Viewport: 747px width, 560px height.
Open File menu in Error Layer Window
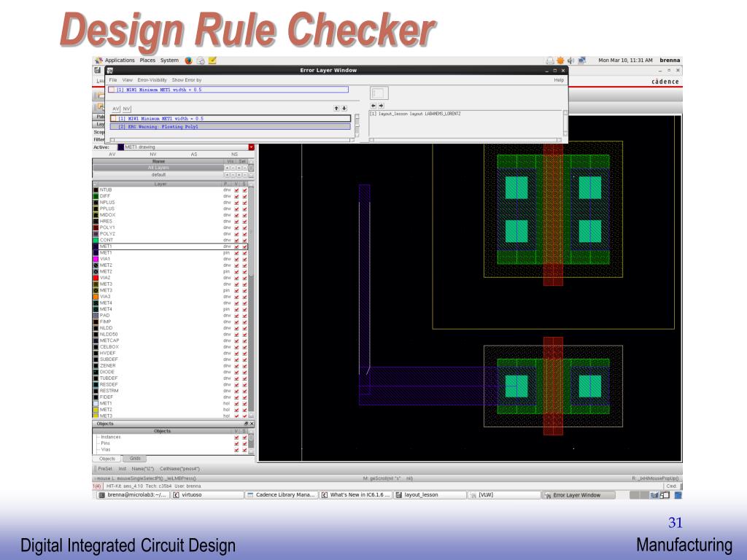113,80
